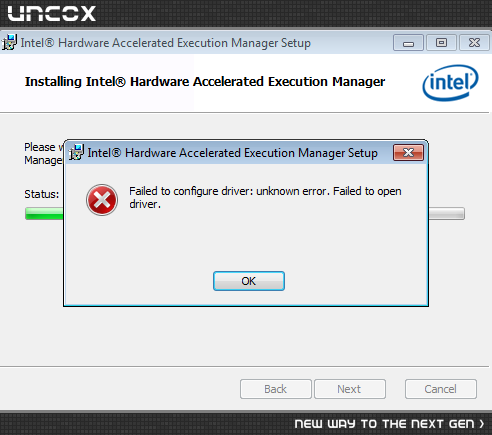
Task: Close the main Setup window
Action: [x=474, y=43]
